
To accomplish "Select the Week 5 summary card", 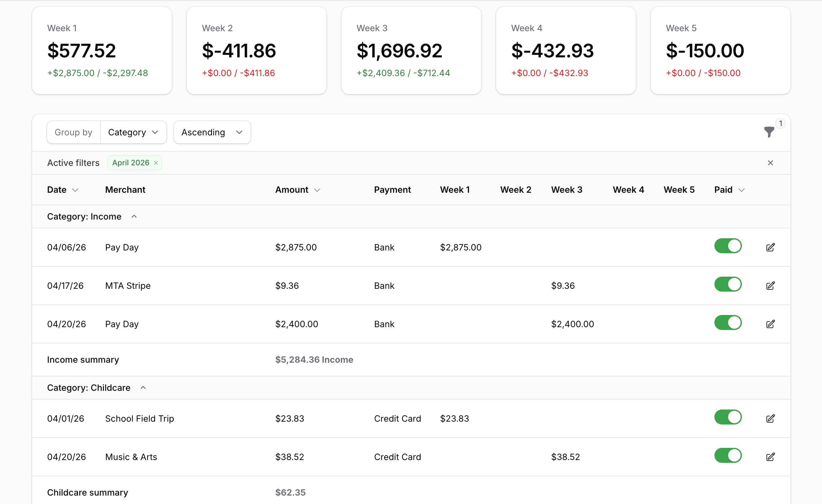I will pos(721,51).
